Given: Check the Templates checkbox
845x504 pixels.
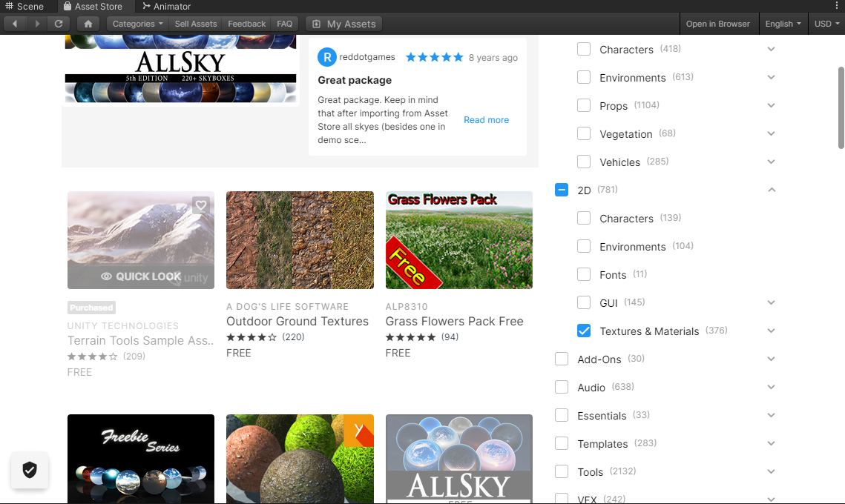Looking at the screenshot, I should [562, 443].
